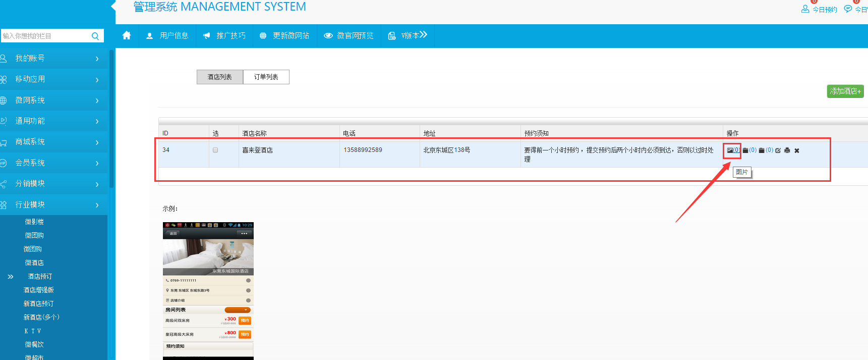Open the 微官网预览 preview link

coord(349,36)
